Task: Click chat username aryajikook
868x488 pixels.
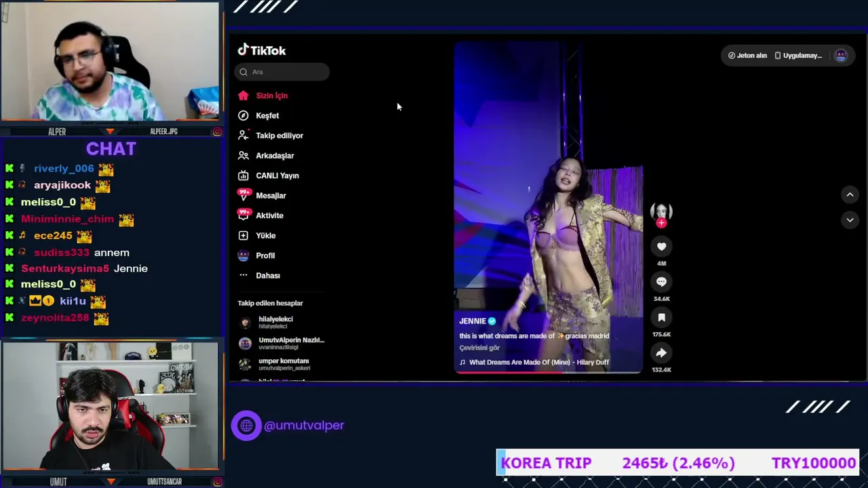Action: pos(62,185)
